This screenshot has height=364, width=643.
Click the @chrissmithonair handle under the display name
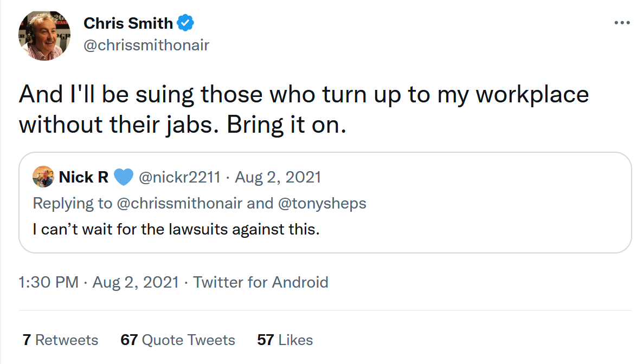pyautogui.click(x=146, y=45)
